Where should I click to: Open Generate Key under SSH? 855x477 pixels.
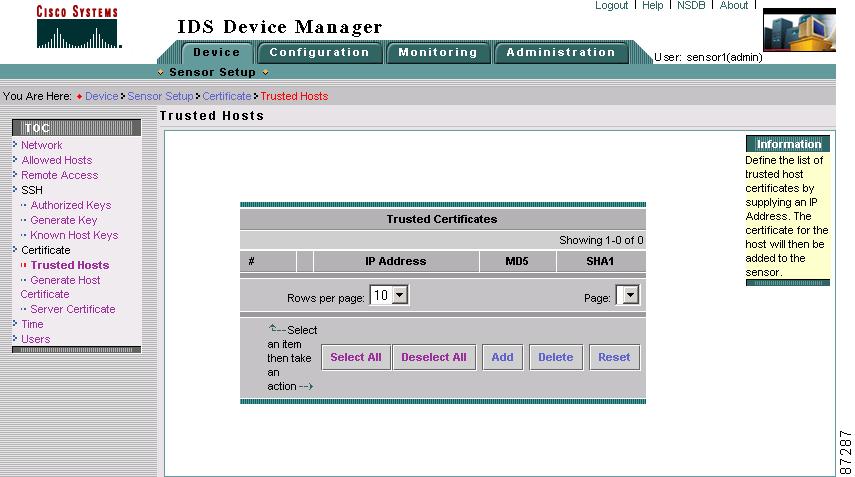pyautogui.click(x=63, y=220)
